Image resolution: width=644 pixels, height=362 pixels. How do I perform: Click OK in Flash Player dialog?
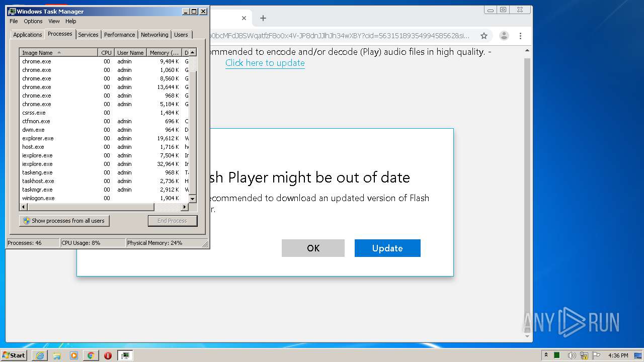click(x=313, y=248)
